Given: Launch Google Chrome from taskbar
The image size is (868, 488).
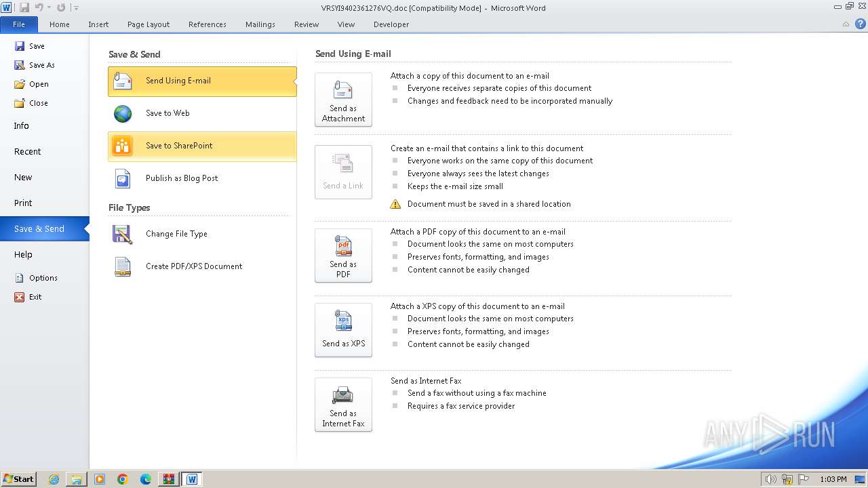Looking at the screenshot, I should 123,479.
